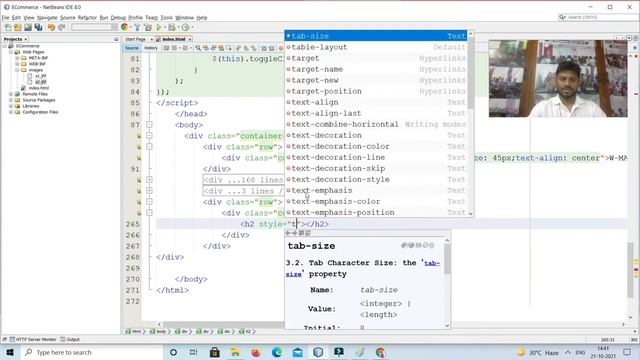Toggle fold marker beside collapsed 168 lines div
640x360 pixels.
(149, 180)
